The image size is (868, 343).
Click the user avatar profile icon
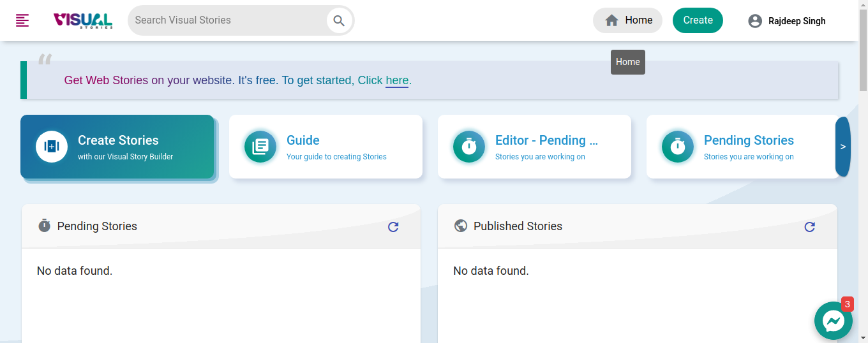tap(755, 21)
